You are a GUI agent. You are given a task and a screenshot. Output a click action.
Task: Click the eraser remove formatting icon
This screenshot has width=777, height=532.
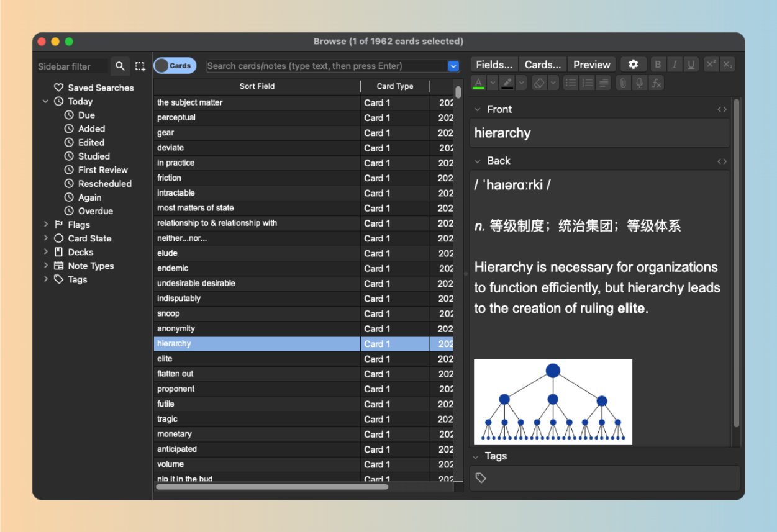[538, 83]
